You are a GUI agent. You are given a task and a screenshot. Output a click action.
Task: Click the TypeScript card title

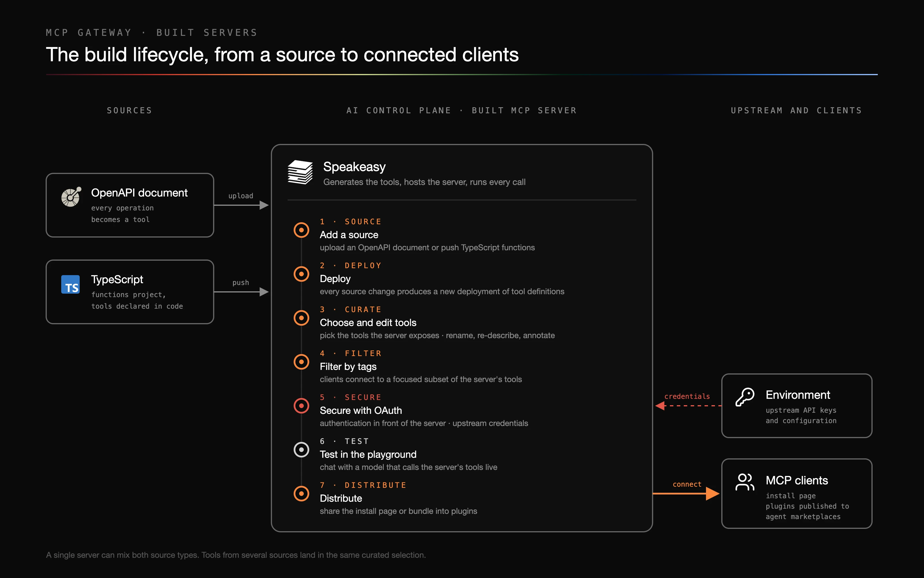pos(117,279)
